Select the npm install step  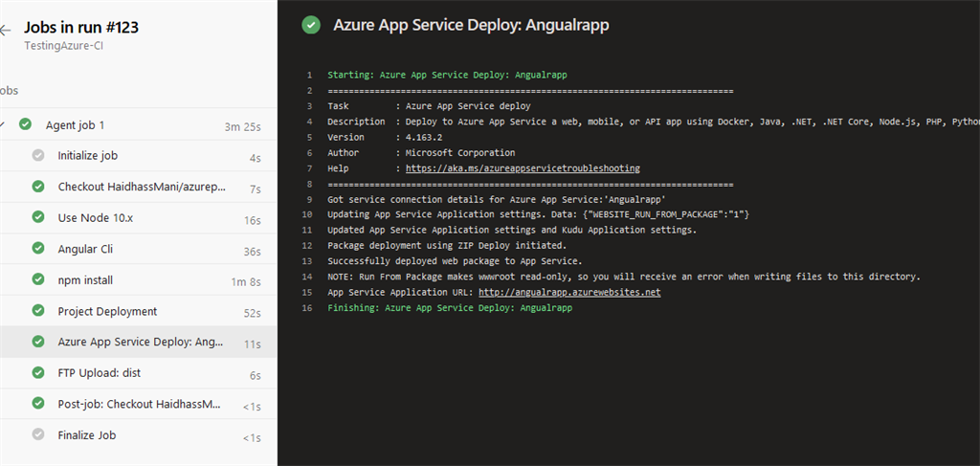138,279
